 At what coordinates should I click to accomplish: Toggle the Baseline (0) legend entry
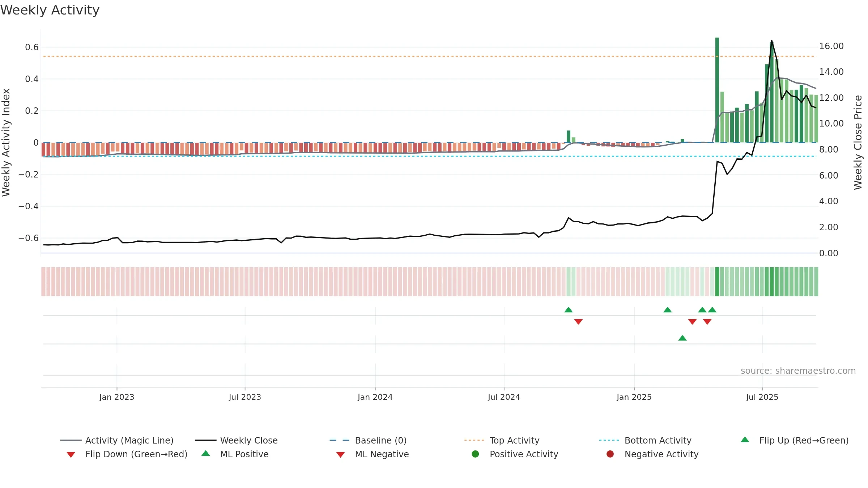point(368,440)
